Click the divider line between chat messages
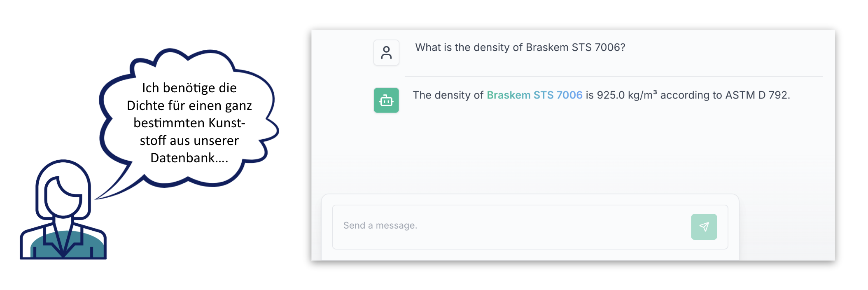868x290 pixels. click(614, 77)
